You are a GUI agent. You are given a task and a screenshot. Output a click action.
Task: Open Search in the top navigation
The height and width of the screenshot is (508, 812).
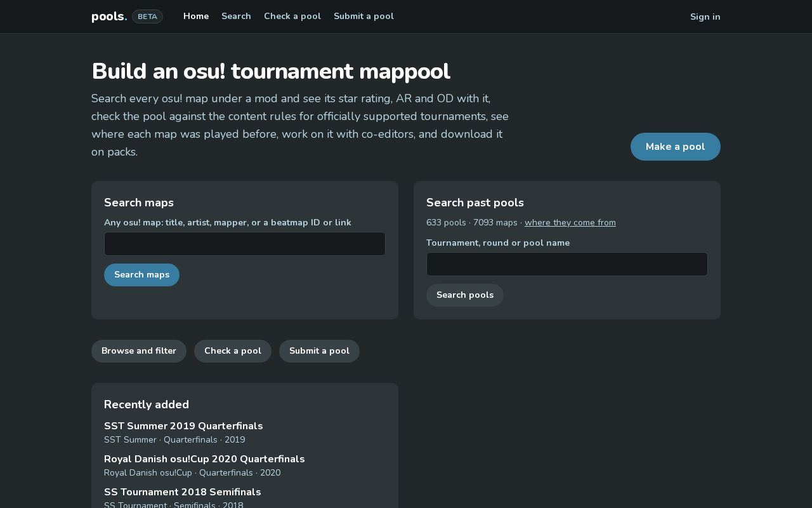pos(236,17)
